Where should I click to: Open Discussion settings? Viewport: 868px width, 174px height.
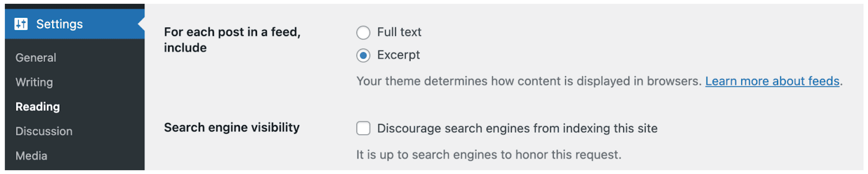44,131
